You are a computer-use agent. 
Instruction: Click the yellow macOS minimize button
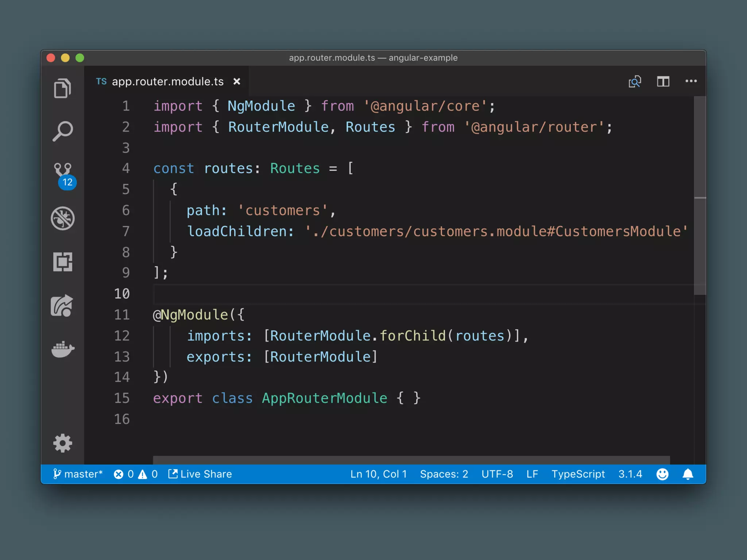(x=65, y=58)
